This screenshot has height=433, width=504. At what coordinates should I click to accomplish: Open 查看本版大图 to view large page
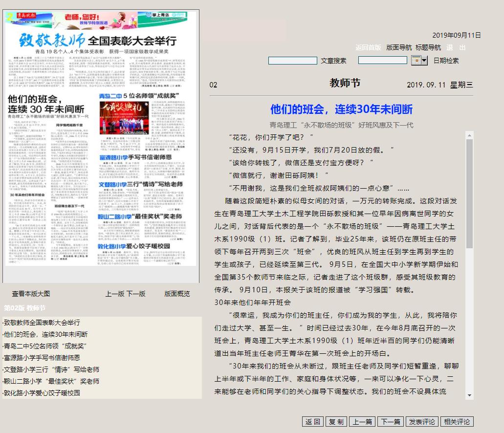tap(31, 294)
